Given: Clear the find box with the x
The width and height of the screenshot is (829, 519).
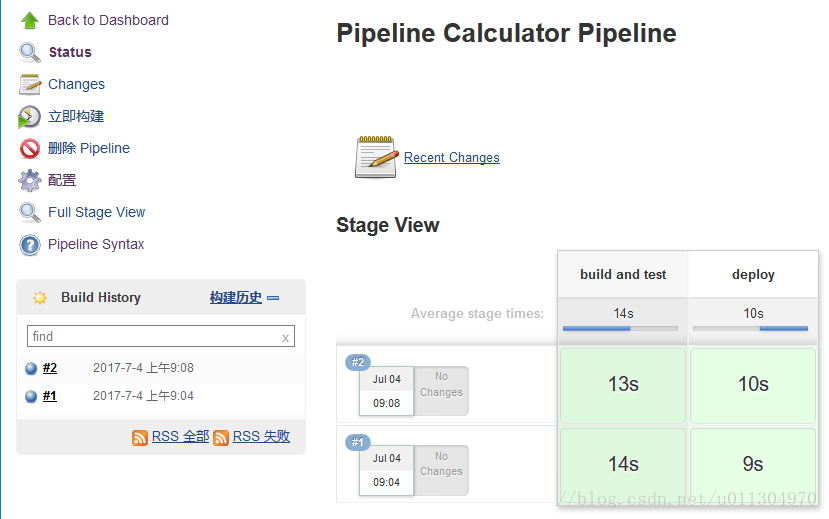Looking at the screenshot, I should pyautogui.click(x=285, y=338).
